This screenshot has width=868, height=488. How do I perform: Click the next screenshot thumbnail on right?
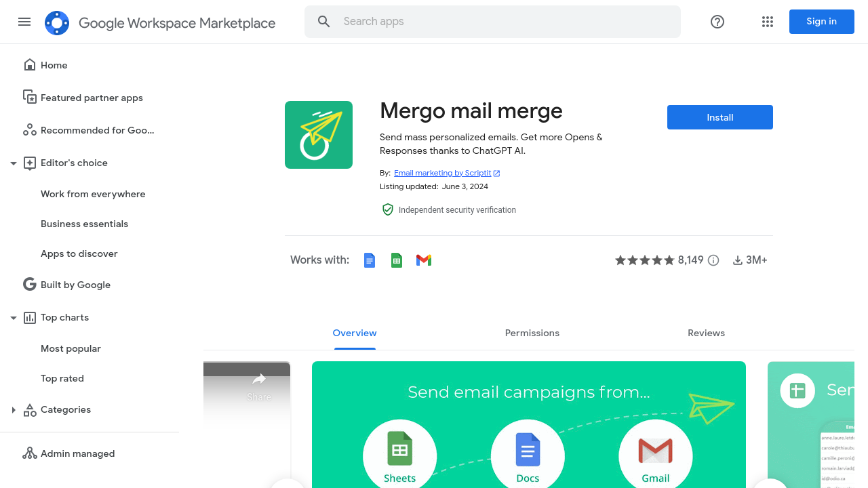click(x=811, y=424)
